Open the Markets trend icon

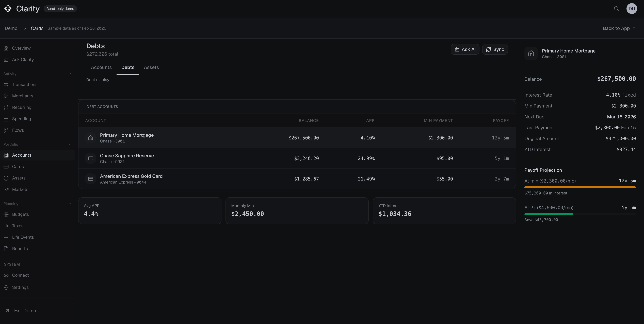[6, 189]
